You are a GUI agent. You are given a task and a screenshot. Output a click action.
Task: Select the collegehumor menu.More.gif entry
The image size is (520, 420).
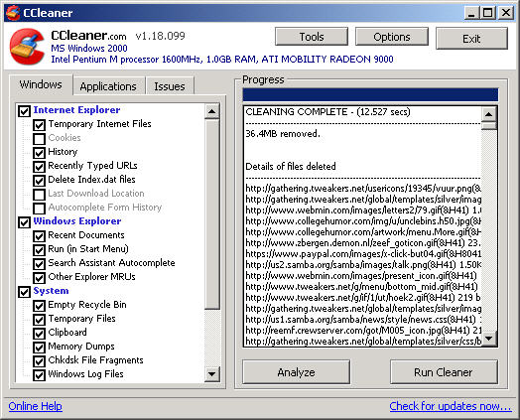tap(363, 232)
